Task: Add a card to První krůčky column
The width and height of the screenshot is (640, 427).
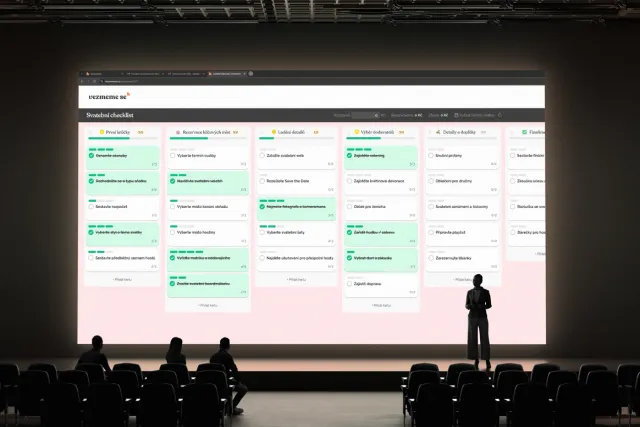Action: pos(121,280)
